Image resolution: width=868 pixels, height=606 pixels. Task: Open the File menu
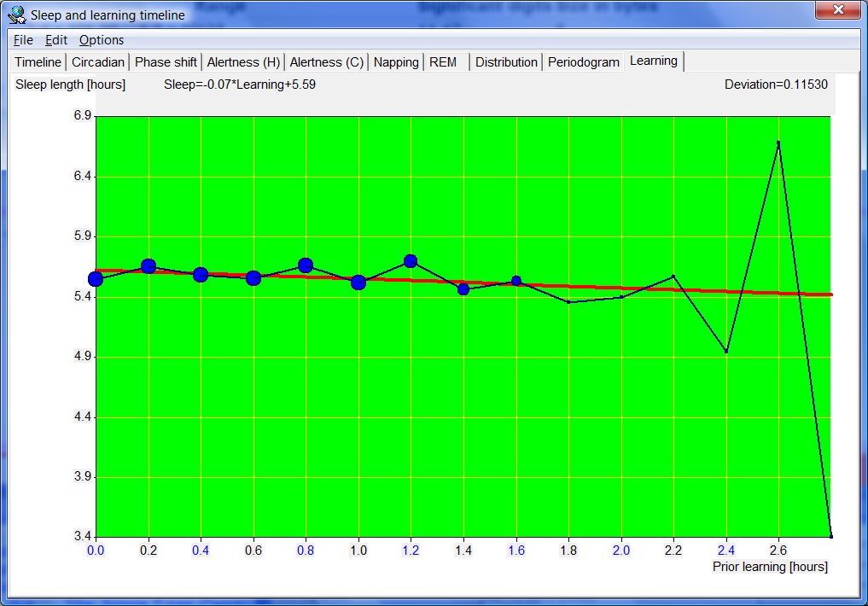pos(23,40)
